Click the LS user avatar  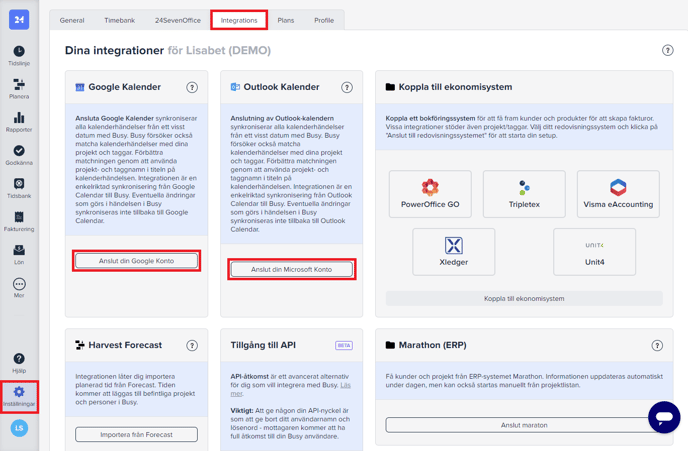click(x=19, y=428)
